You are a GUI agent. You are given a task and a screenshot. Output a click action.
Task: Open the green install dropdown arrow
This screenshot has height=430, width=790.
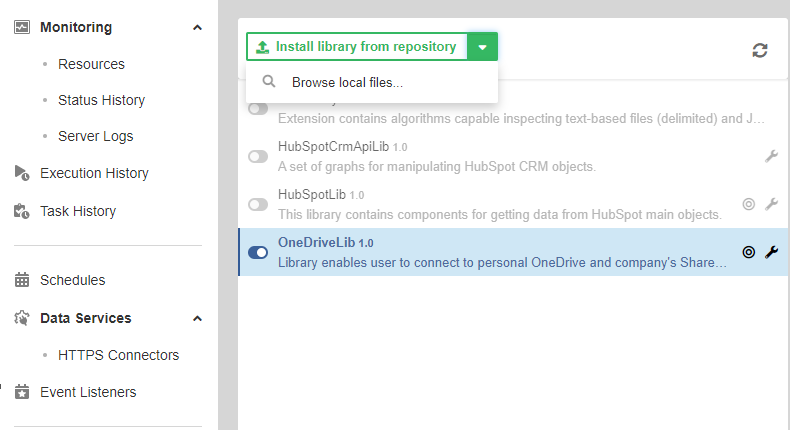[483, 47]
